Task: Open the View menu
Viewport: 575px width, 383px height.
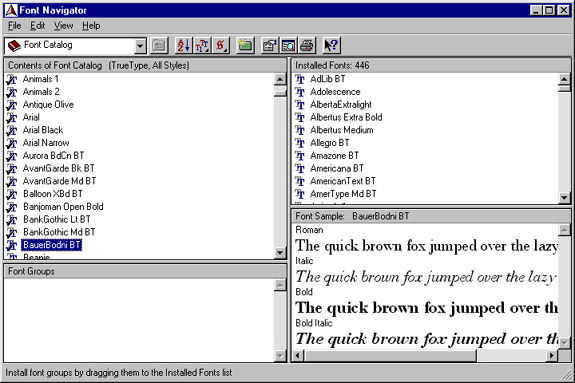Action: [x=63, y=26]
